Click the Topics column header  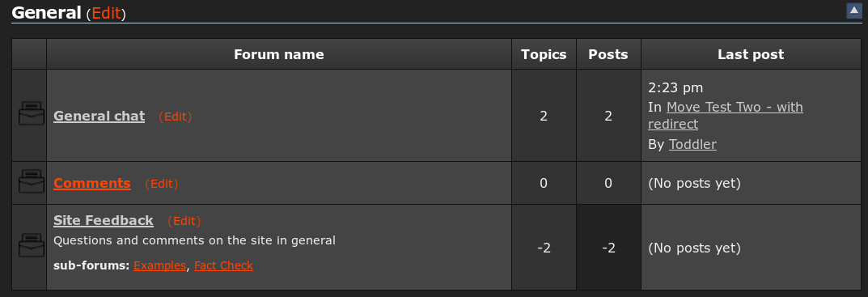pos(544,54)
